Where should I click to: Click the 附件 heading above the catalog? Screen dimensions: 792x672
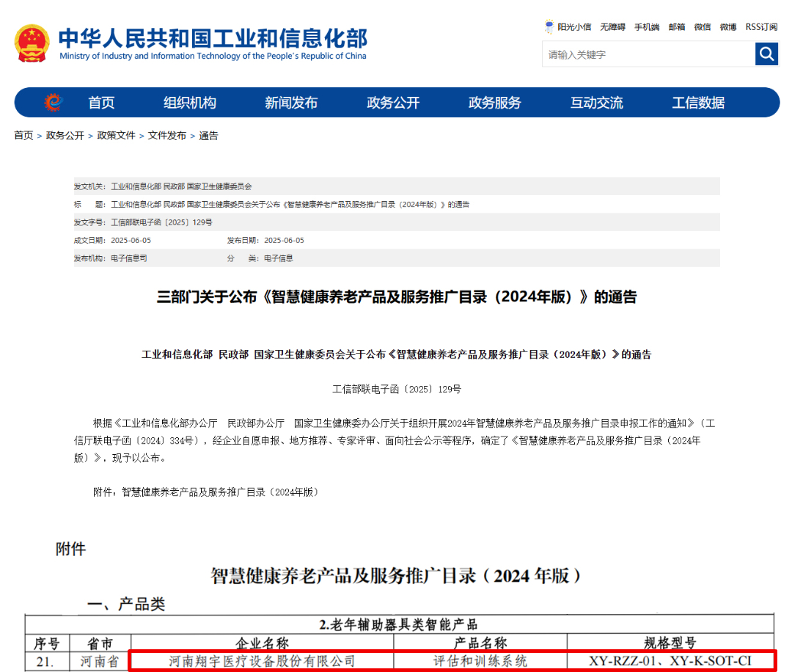70,549
